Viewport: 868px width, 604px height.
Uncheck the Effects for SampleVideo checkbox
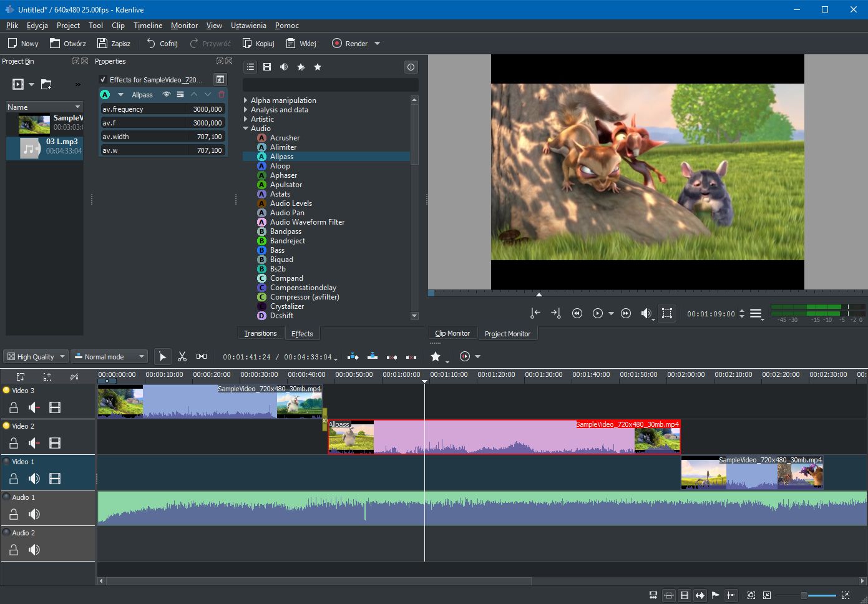coord(103,80)
